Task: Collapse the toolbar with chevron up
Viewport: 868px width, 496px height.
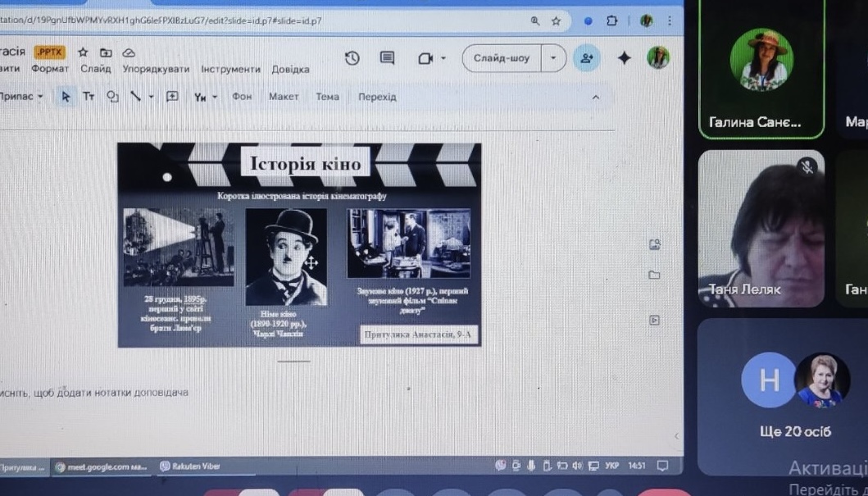Action: pyautogui.click(x=596, y=97)
